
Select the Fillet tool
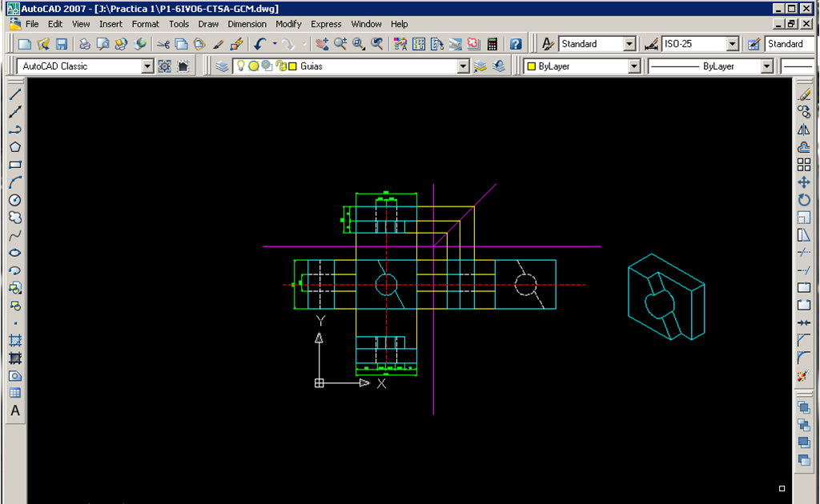[803, 355]
